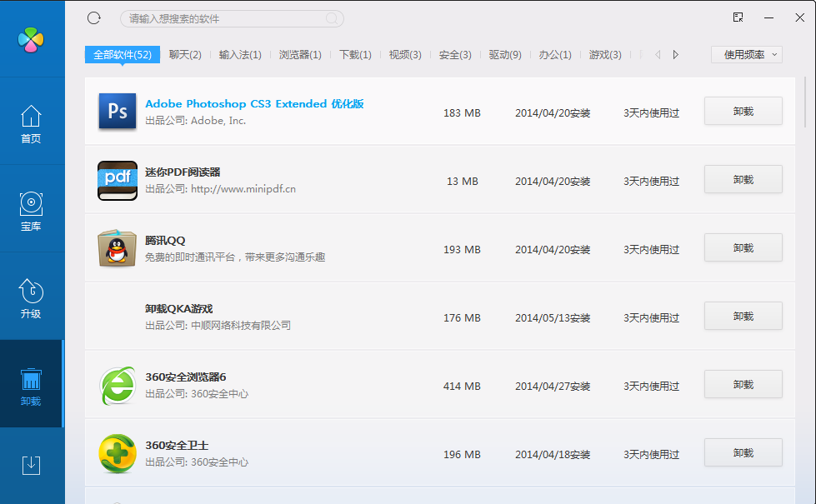Show the 全部软件(52) tab

tap(122, 55)
